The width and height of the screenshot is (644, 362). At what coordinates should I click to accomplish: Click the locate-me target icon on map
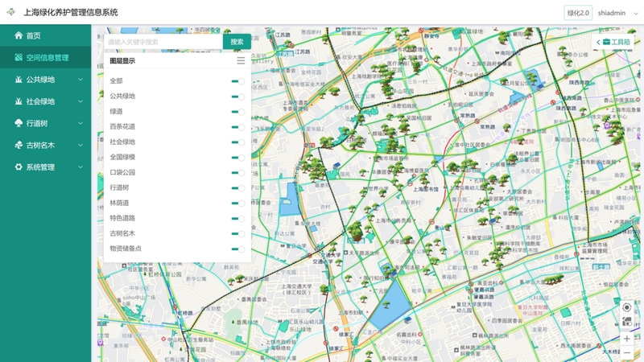click(627, 307)
